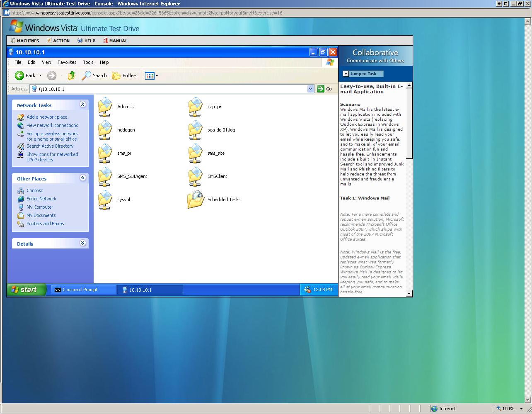Go up one folder level

(72, 75)
